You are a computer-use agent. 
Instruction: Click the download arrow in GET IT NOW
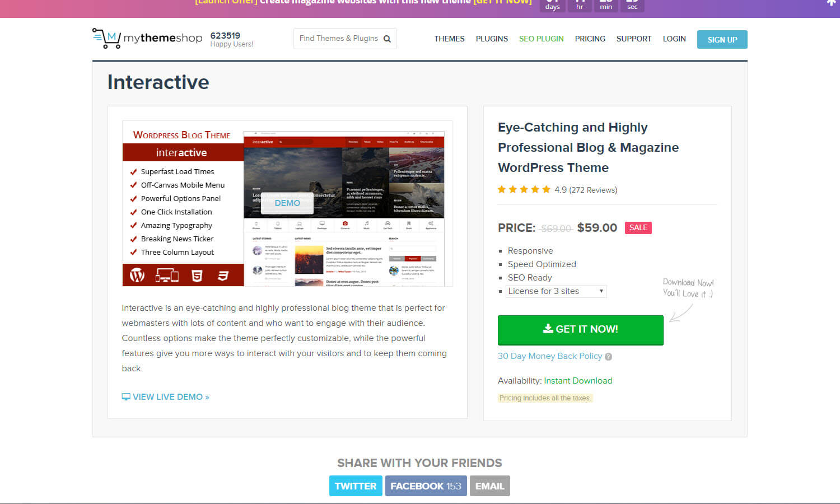coord(548,329)
